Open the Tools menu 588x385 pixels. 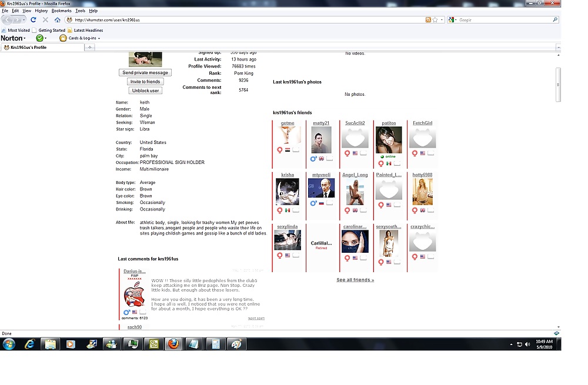click(80, 11)
